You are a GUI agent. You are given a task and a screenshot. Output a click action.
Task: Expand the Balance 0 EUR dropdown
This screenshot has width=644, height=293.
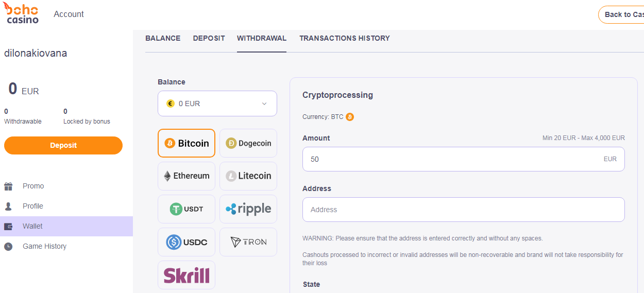[217, 104]
